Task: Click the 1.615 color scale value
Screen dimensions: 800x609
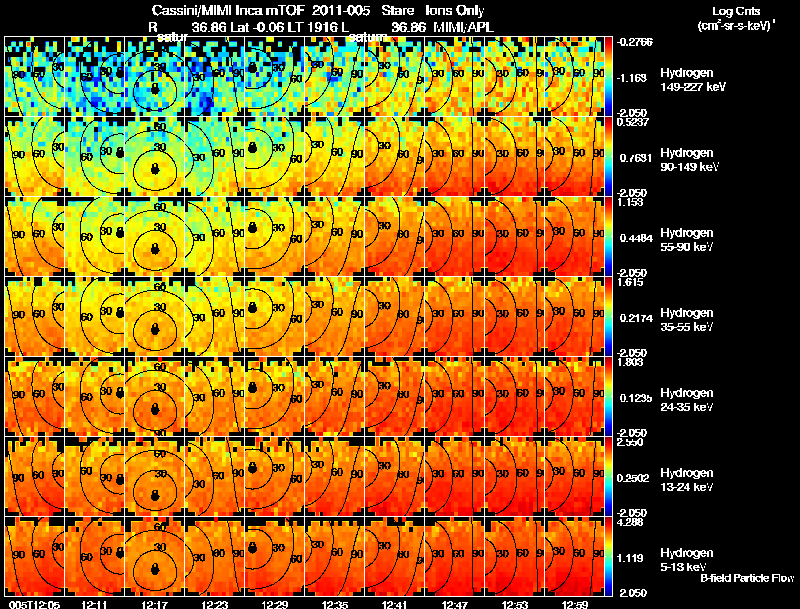Action: point(630,282)
